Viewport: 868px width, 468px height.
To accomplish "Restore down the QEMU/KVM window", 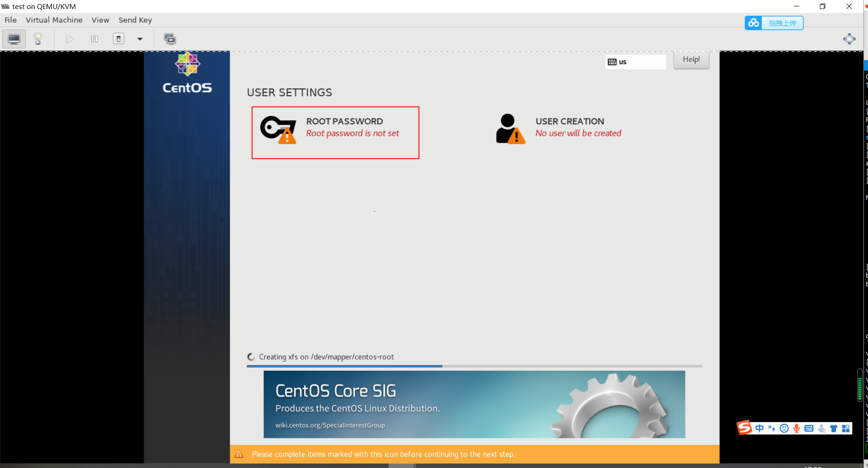I will 823,6.
